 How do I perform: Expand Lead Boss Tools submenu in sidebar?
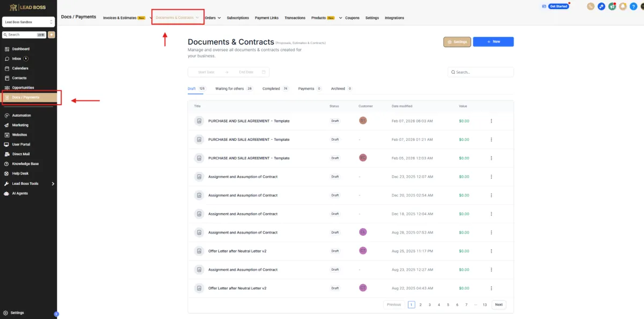tap(53, 184)
